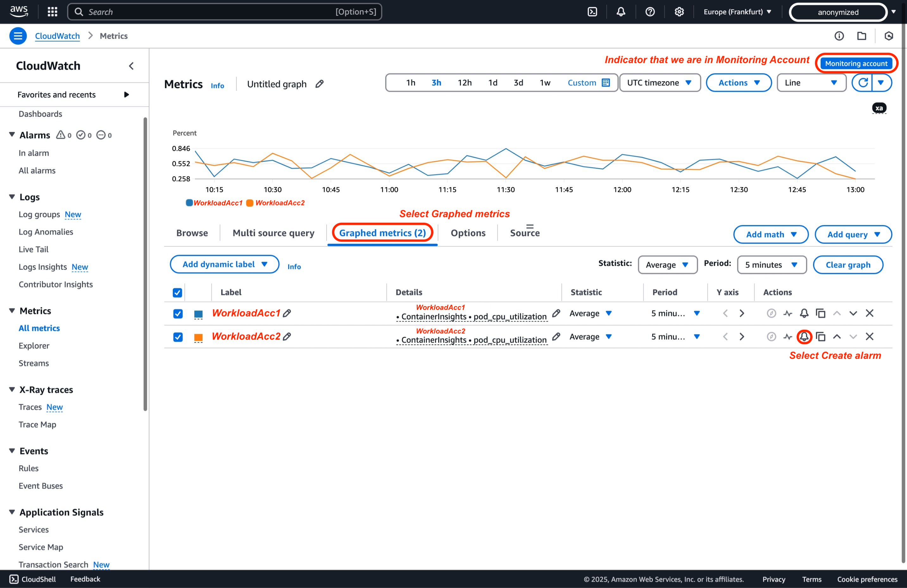Move WorkloadAcc2 to right Y axis
The width and height of the screenshot is (907, 588).
741,336
